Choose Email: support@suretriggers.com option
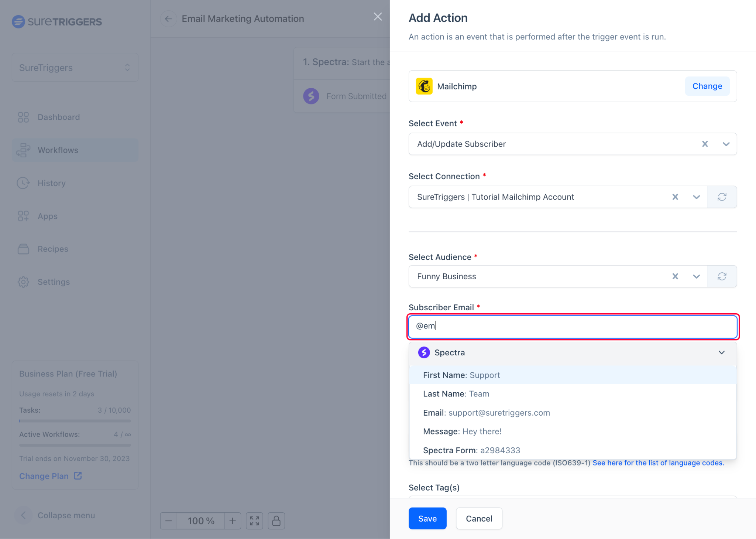This screenshot has height=539, width=756. coord(486,413)
